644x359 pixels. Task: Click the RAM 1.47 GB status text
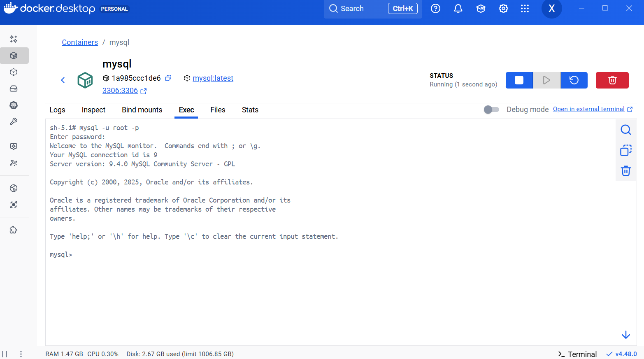tap(64, 354)
